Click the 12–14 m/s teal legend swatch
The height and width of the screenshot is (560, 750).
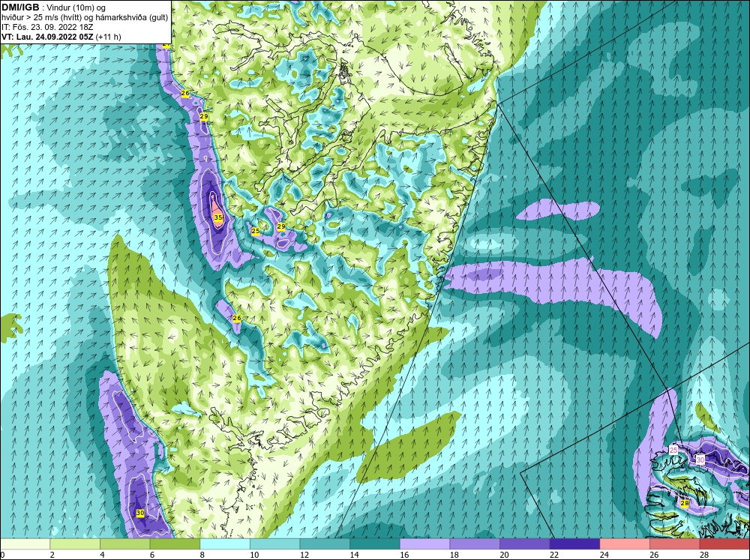pyautogui.click(x=325, y=544)
